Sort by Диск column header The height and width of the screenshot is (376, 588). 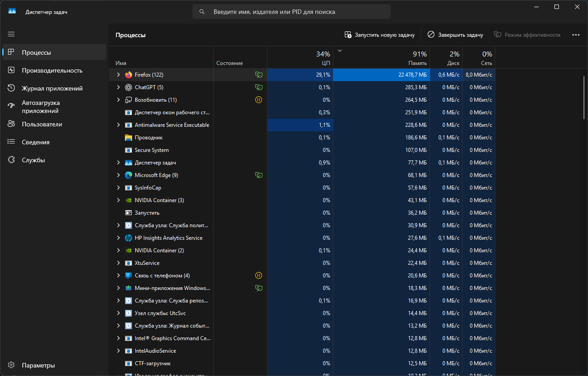coord(446,57)
